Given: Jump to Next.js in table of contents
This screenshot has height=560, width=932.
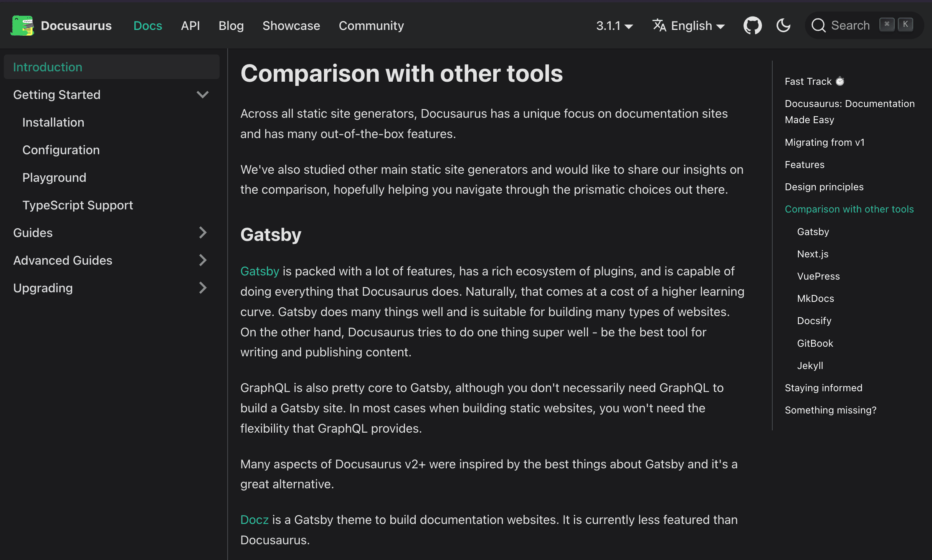Looking at the screenshot, I should (813, 254).
